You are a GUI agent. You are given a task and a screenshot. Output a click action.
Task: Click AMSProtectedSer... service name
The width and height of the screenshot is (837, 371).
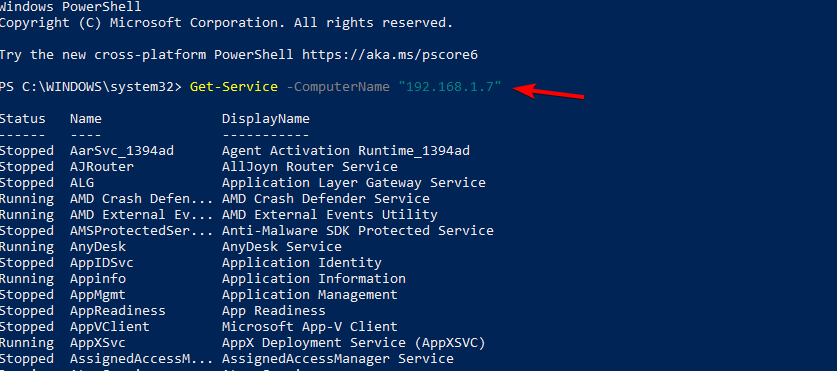coord(141,231)
